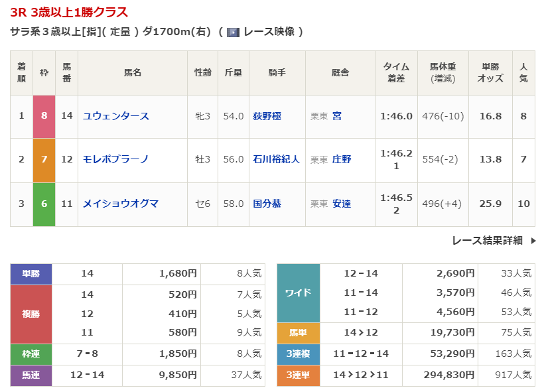Open horse ユウェンタース profile
Image resolution: width=544 pixels, height=392 pixels.
pos(116,116)
